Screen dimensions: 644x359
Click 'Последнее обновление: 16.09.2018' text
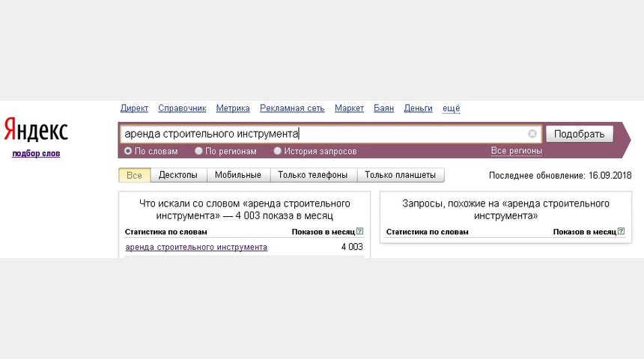560,176
